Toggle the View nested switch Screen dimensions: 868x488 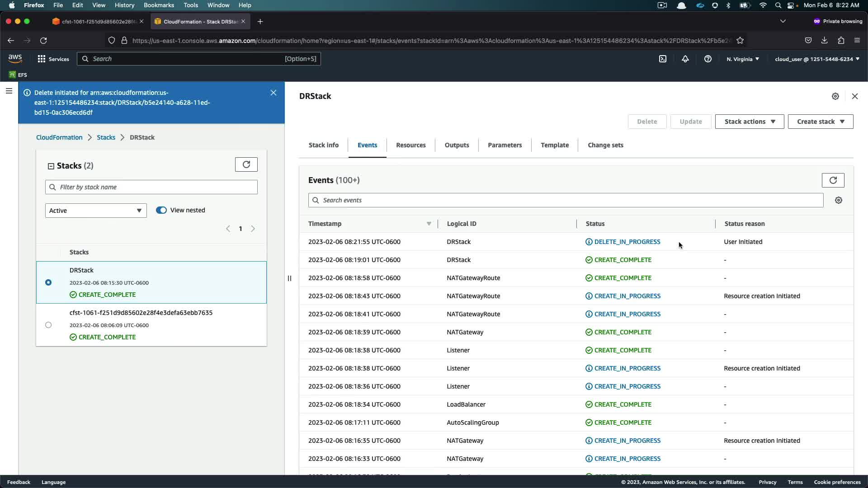click(161, 210)
